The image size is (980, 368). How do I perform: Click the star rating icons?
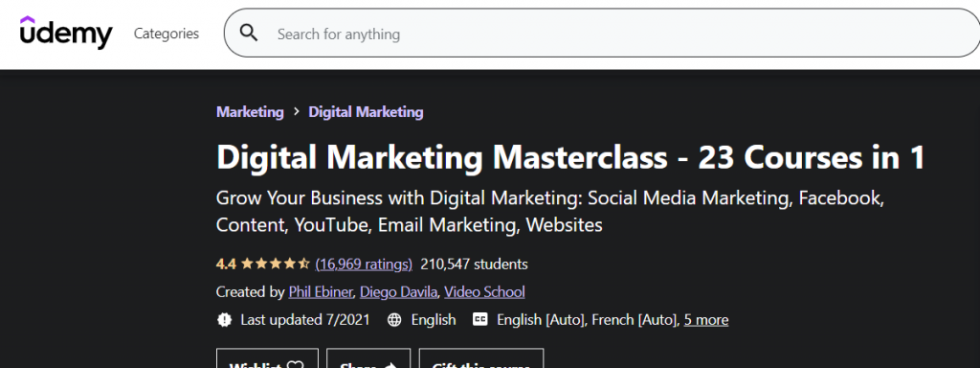(x=275, y=264)
